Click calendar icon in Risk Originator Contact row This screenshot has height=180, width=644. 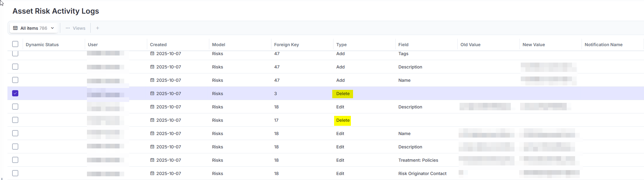pyautogui.click(x=152, y=173)
